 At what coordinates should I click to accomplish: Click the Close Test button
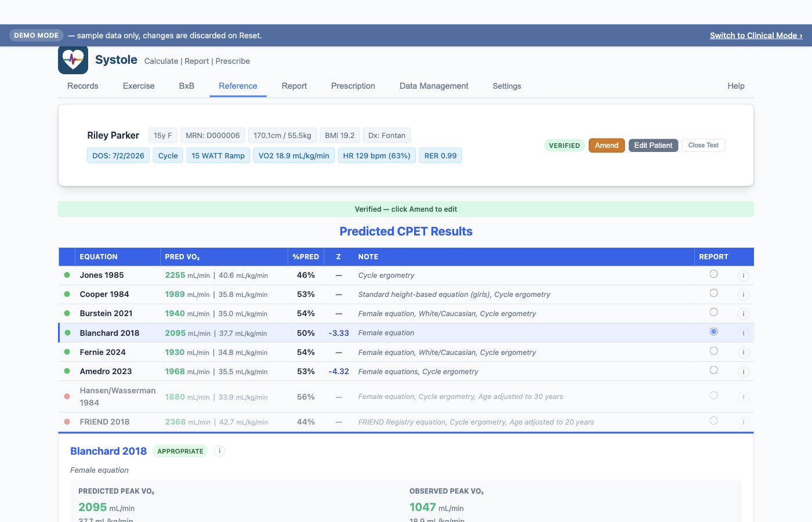704,146
